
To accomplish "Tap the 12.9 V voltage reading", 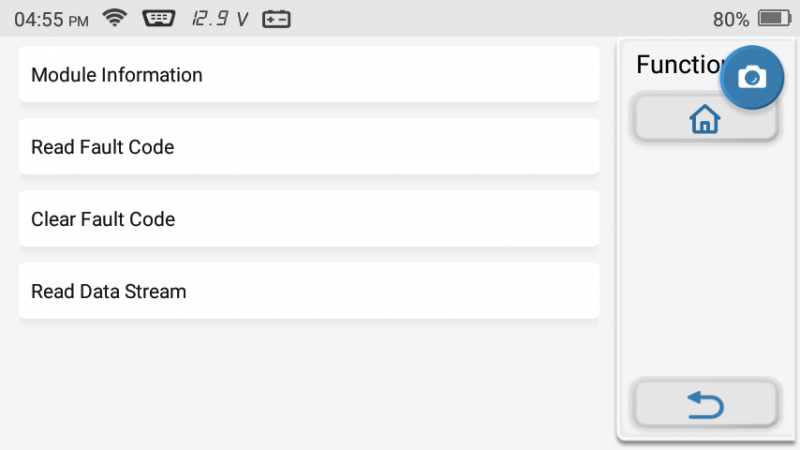I will click(x=220, y=19).
